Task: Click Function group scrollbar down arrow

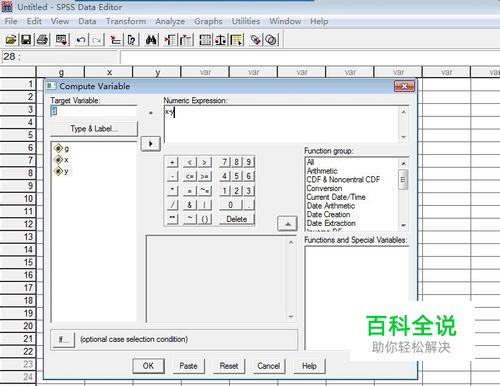Action: click(x=403, y=226)
